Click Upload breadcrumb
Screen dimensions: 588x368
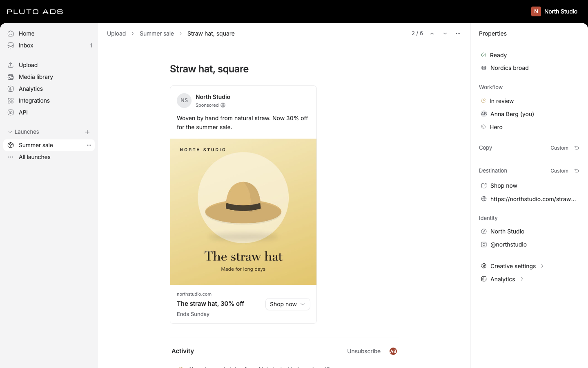116,34
